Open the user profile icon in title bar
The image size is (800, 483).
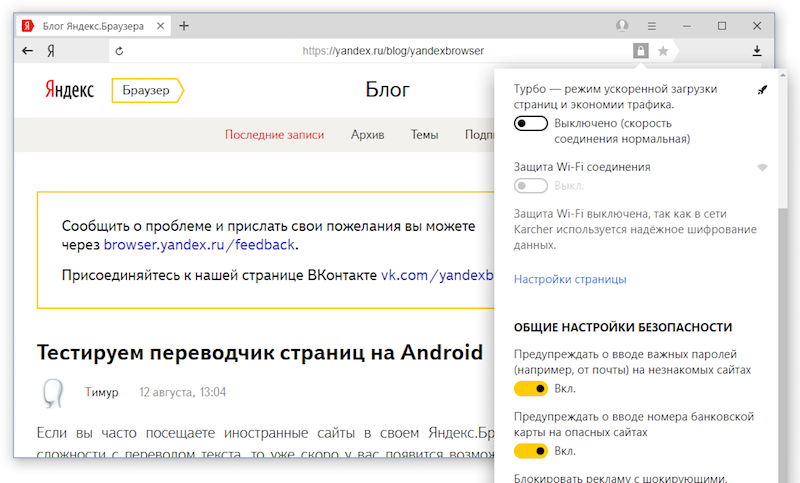[622, 26]
